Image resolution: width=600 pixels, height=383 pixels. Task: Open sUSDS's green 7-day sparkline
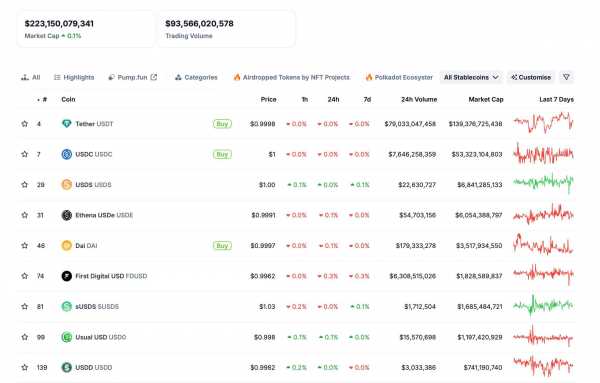[543, 305]
